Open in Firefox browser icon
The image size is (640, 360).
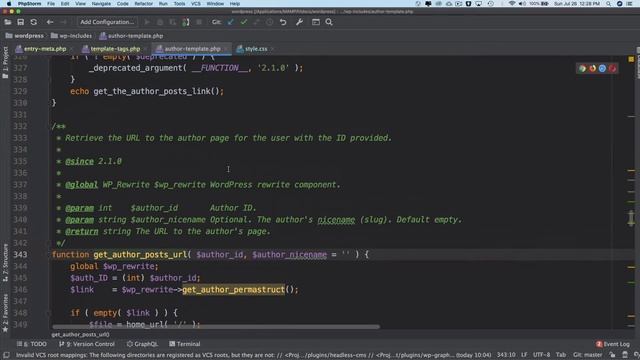[592, 69]
